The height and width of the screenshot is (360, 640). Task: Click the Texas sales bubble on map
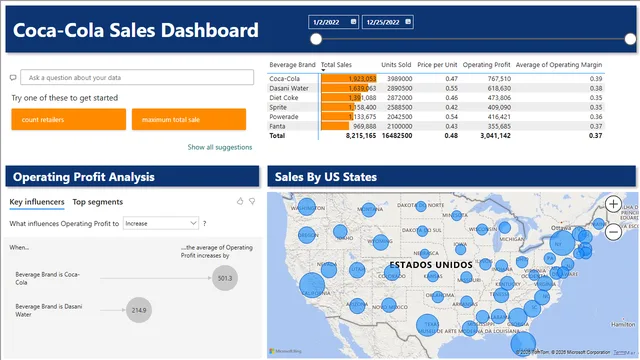coord(427,325)
